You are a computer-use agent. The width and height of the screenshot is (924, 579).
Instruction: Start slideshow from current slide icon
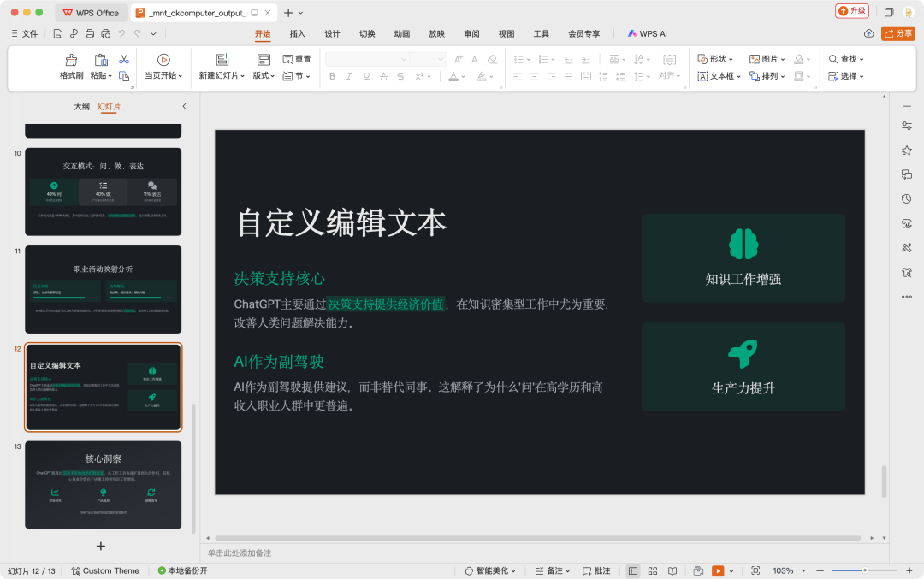pyautogui.click(x=163, y=60)
